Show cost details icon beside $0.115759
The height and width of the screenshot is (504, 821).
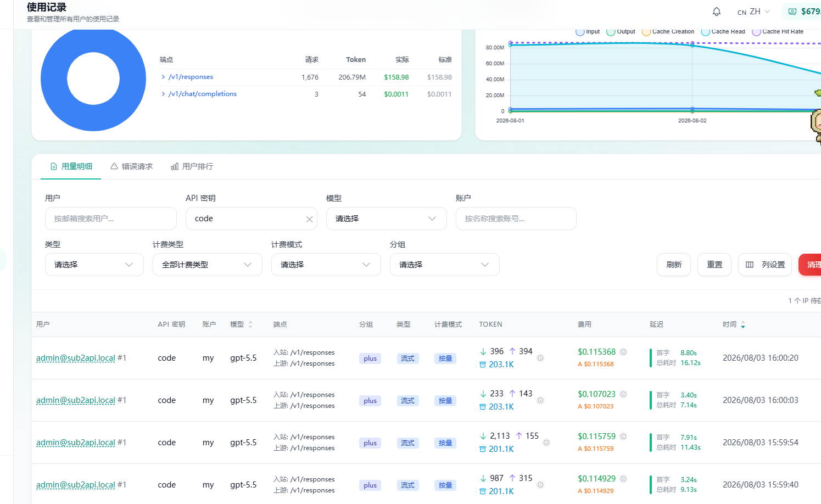pos(623,436)
